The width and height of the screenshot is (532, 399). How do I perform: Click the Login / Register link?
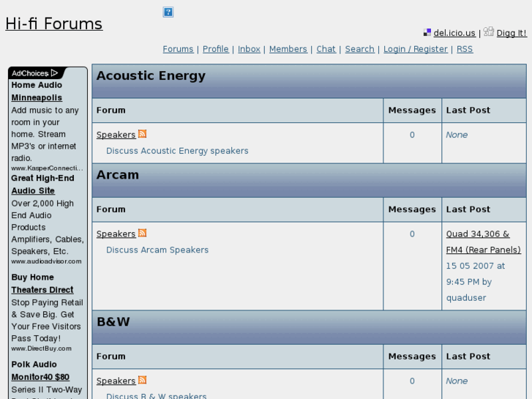(416, 49)
